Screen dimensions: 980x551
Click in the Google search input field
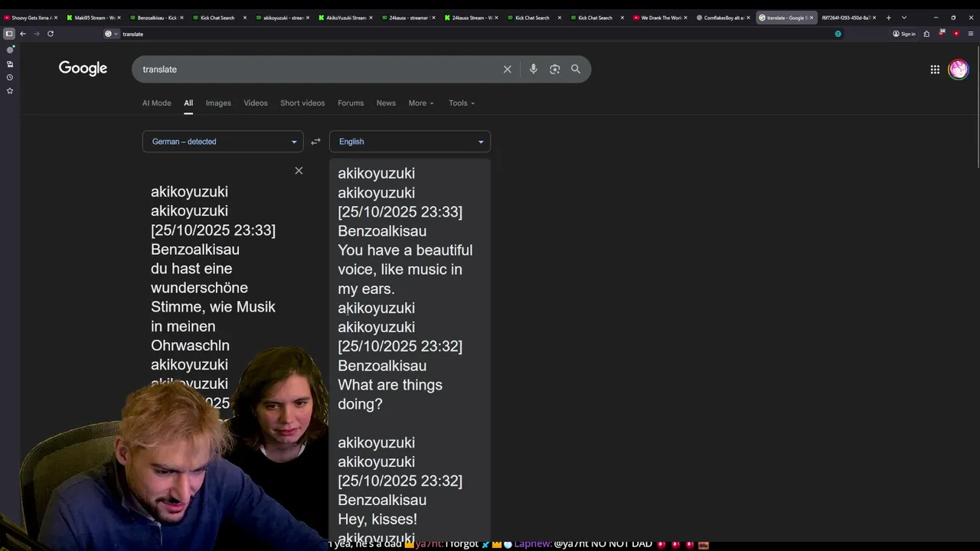[318, 69]
